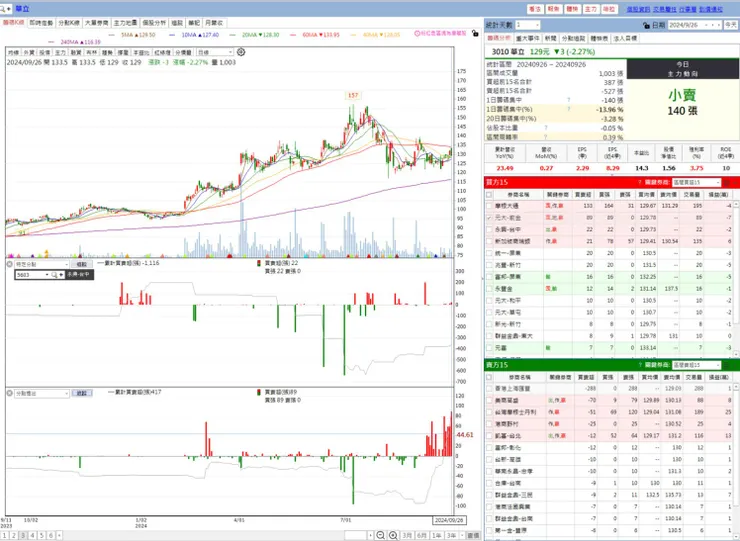Click the 240MA moving average legend

[75, 42]
